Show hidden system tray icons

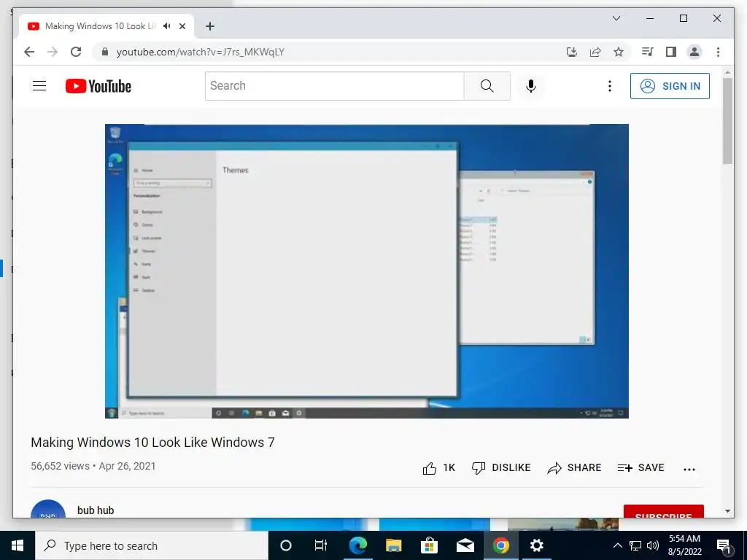617,545
